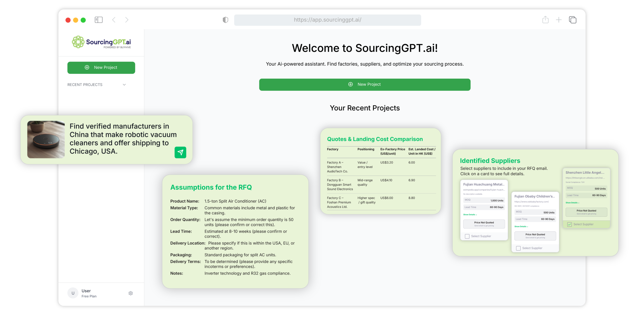This screenshot has height=316, width=644.
Task: Expand Show Details on Fujian Obaby card
Action: pos(521,226)
